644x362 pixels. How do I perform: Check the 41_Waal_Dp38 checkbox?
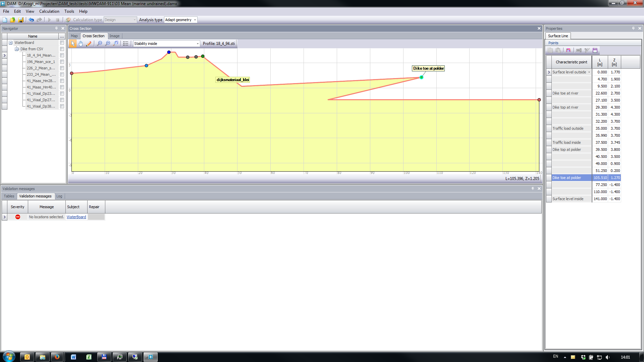[x=62, y=106]
